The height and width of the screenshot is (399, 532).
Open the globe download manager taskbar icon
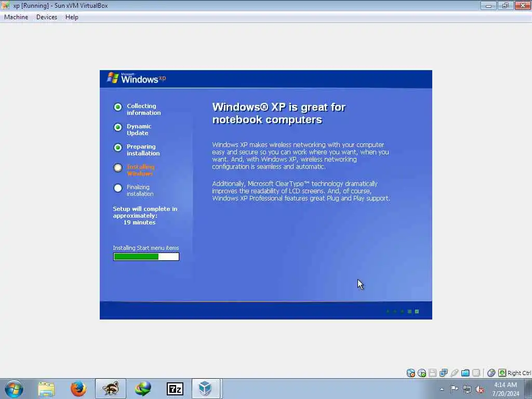(143, 389)
